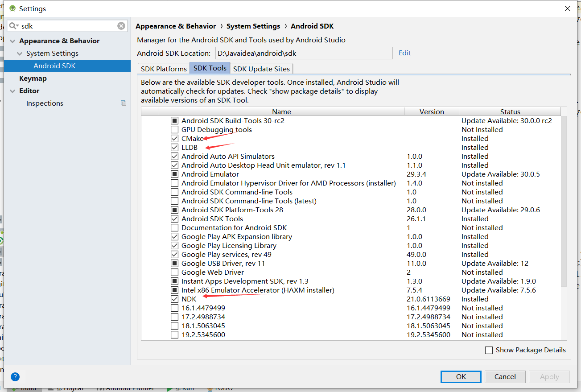Uncheck Android SDK Tools checkbox
Screen dimensions: 581x392
pos(175,219)
